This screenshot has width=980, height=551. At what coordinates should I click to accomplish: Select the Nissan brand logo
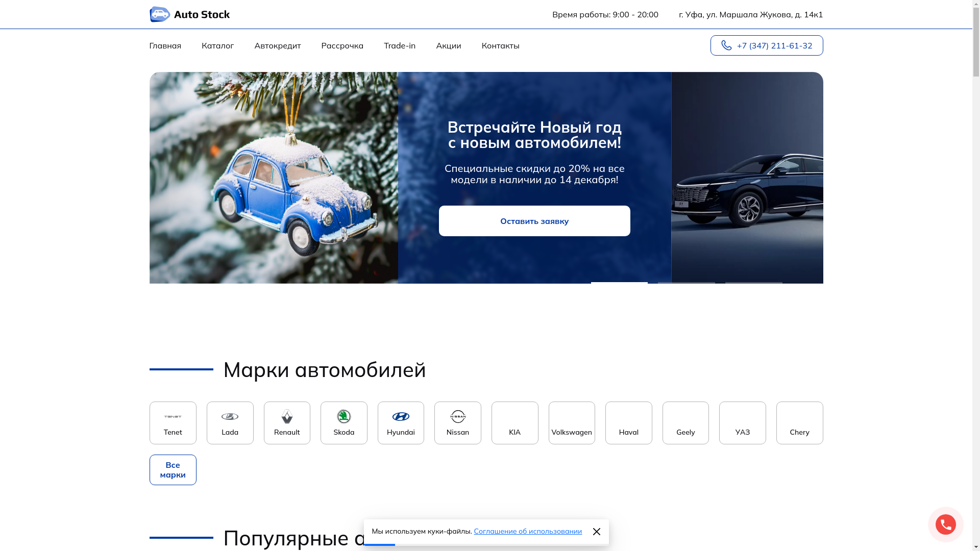[x=458, y=416]
